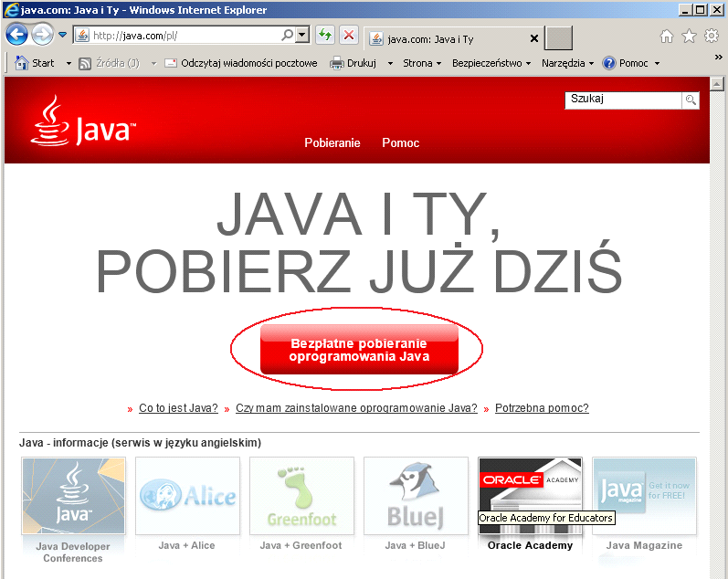
Task: Click the Oracle Academy caption link
Action: click(x=530, y=545)
